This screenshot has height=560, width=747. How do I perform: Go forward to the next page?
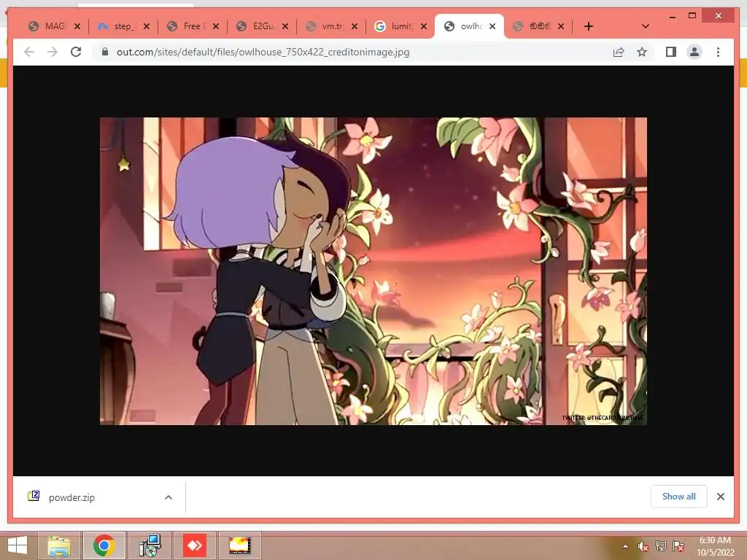click(x=53, y=52)
